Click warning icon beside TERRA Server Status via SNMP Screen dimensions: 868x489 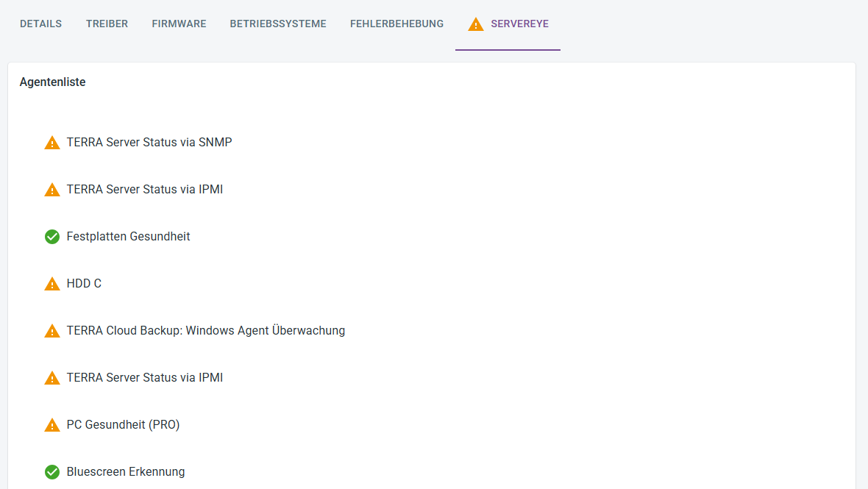point(52,143)
